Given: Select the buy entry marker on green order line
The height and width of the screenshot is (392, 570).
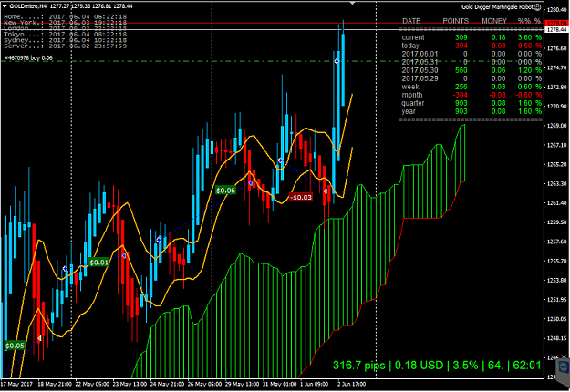Looking at the screenshot, I should tap(337, 61).
